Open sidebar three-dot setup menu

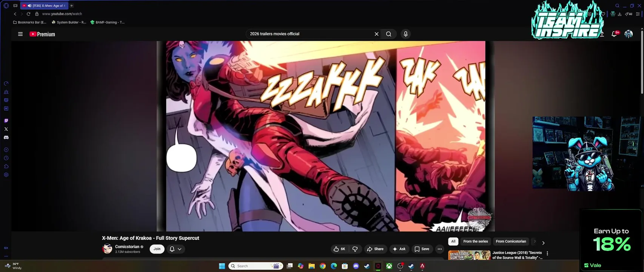point(6,256)
